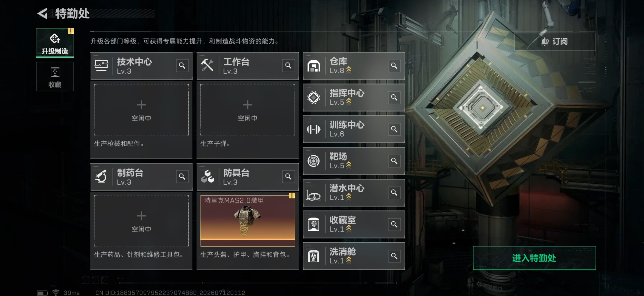Image resolution: width=644 pixels, height=296 pixels.
Task: Inspect 仓库 with its magnifier icon
Action: 394,66
